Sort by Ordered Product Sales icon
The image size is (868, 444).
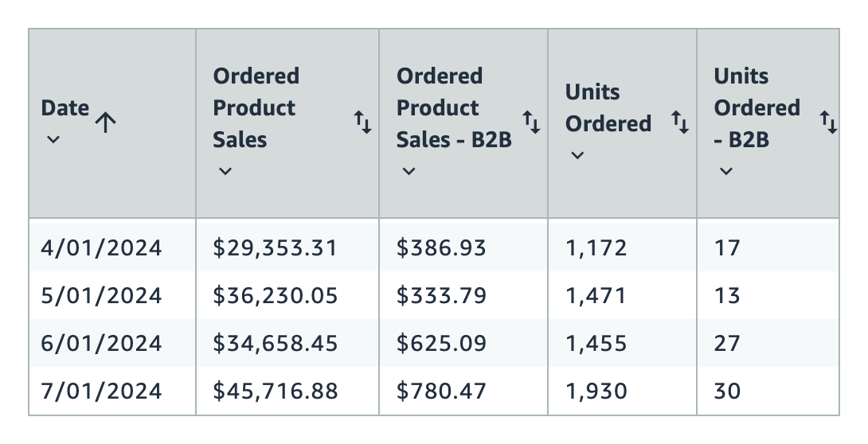pos(362,123)
